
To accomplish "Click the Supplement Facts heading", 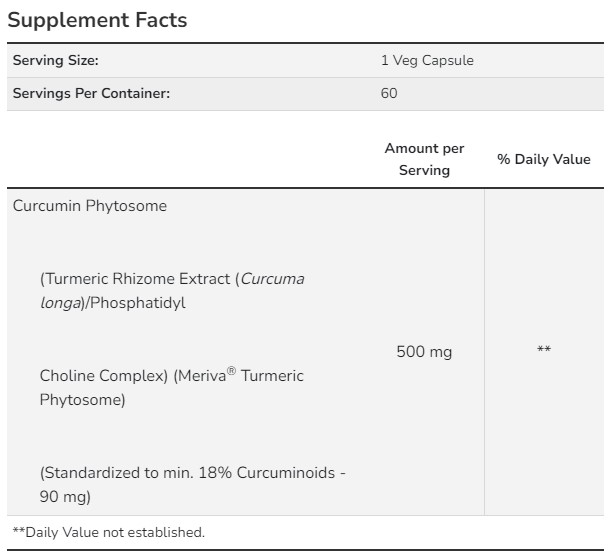I will (98, 20).
